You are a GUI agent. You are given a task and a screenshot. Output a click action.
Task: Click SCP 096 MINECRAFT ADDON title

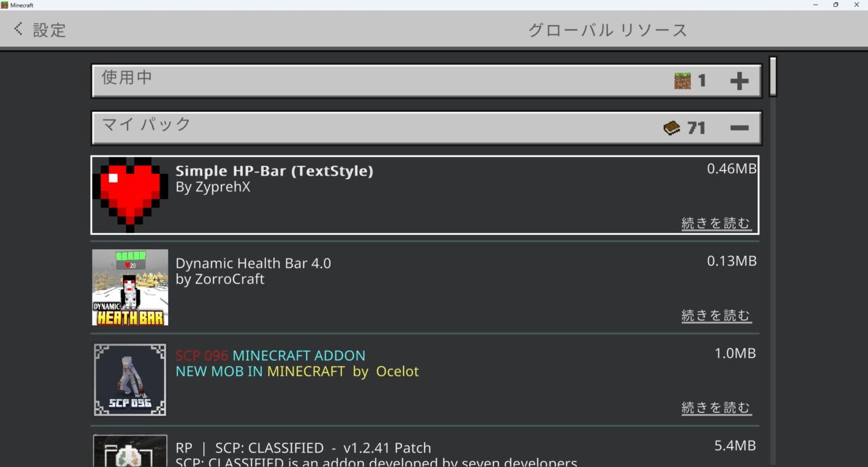tap(271, 356)
